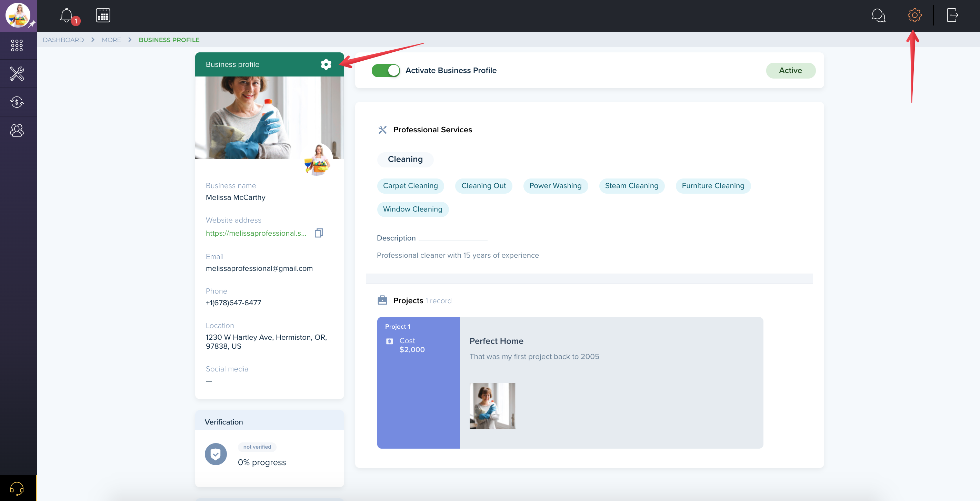Copy the website address

(319, 233)
